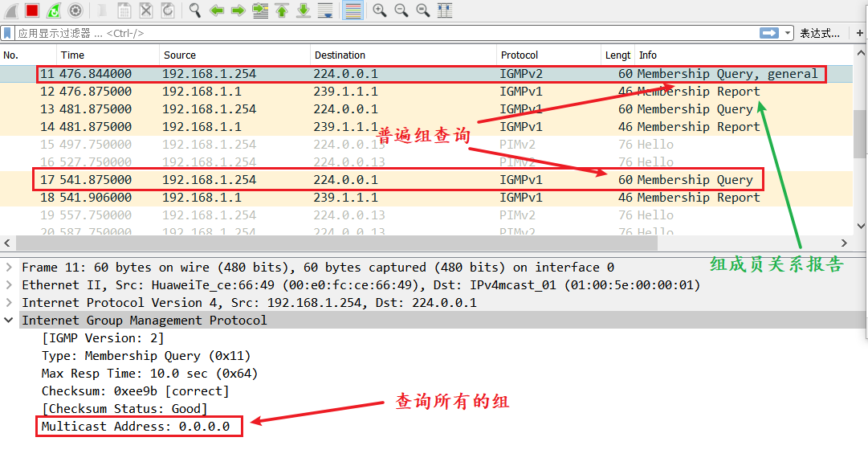This screenshot has height=466, width=868.
Task: Select packet 13 Membership Query row
Action: (x=426, y=109)
